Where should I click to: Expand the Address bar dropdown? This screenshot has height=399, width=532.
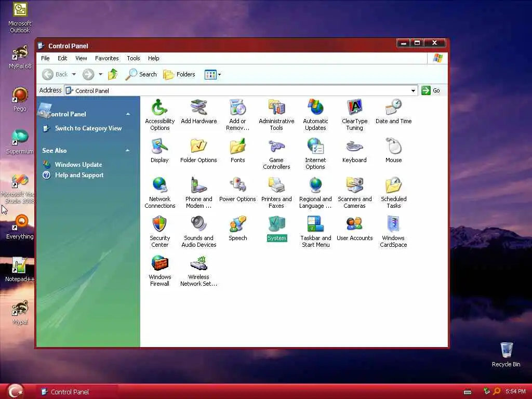click(413, 90)
